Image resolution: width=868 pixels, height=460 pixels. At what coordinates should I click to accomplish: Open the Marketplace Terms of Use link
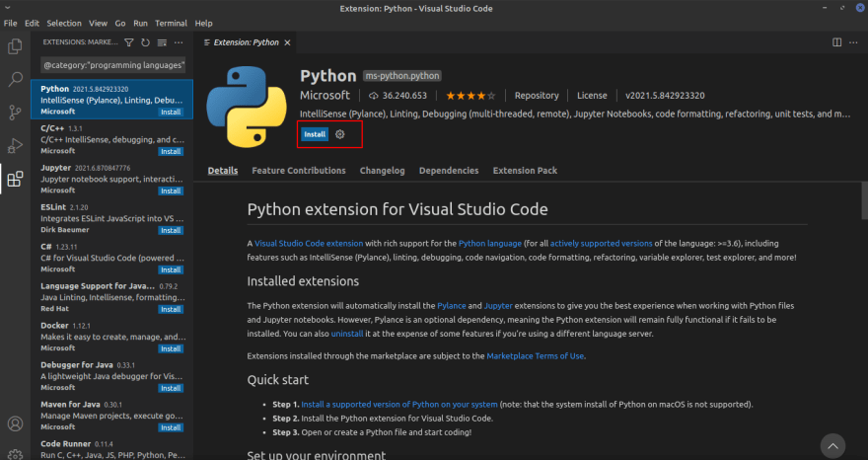point(536,356)
